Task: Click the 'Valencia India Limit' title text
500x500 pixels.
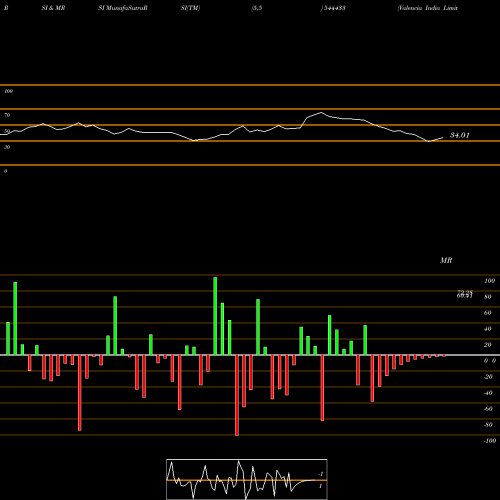Action: 427,8
